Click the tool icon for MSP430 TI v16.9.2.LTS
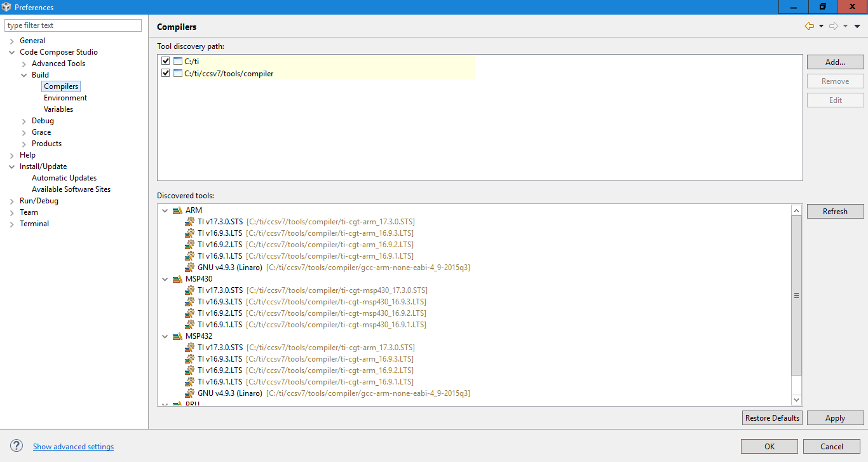 click(x=189, y=313)
